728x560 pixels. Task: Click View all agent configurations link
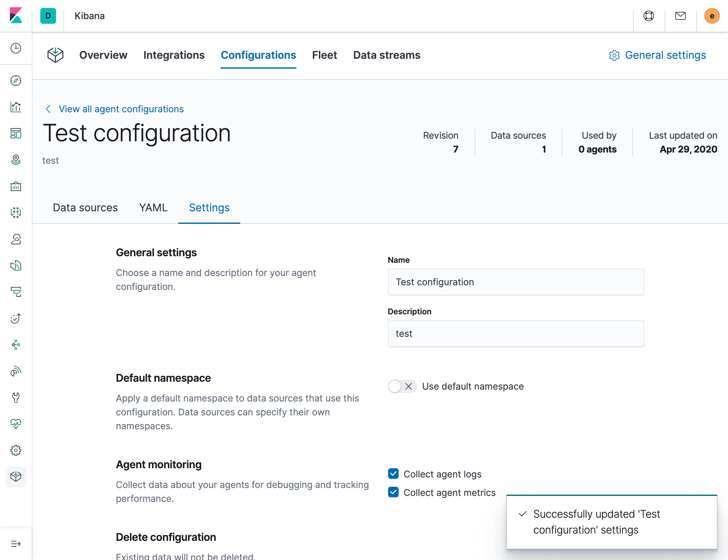121,109
